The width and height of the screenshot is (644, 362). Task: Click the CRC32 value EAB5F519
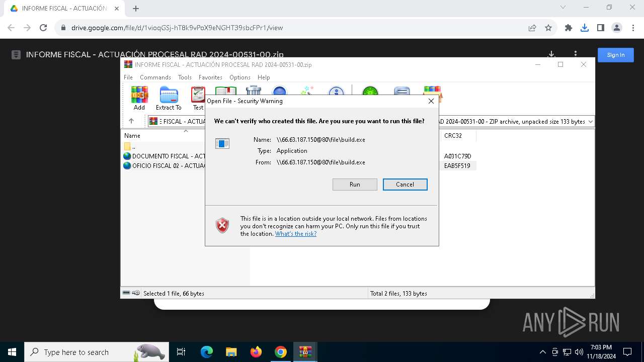[x=457, y=165]
